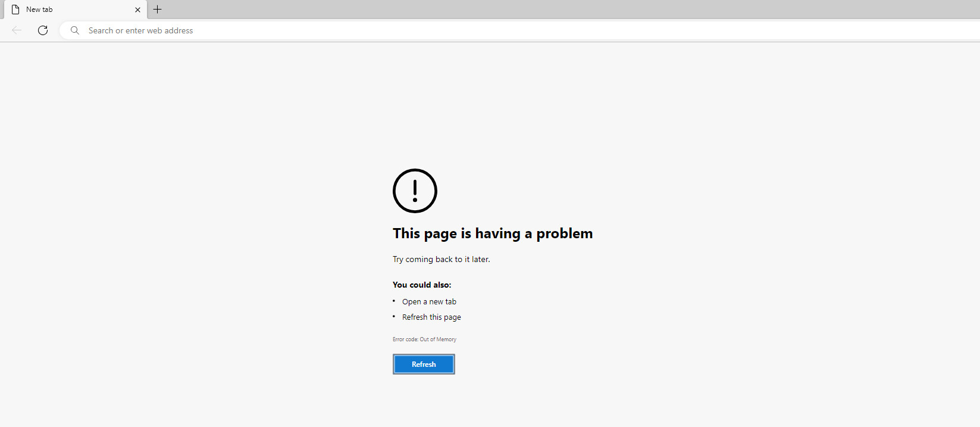Click the bullet before "Open a new tab"
This screenshot has width=980, height=427.
[394, 301]
